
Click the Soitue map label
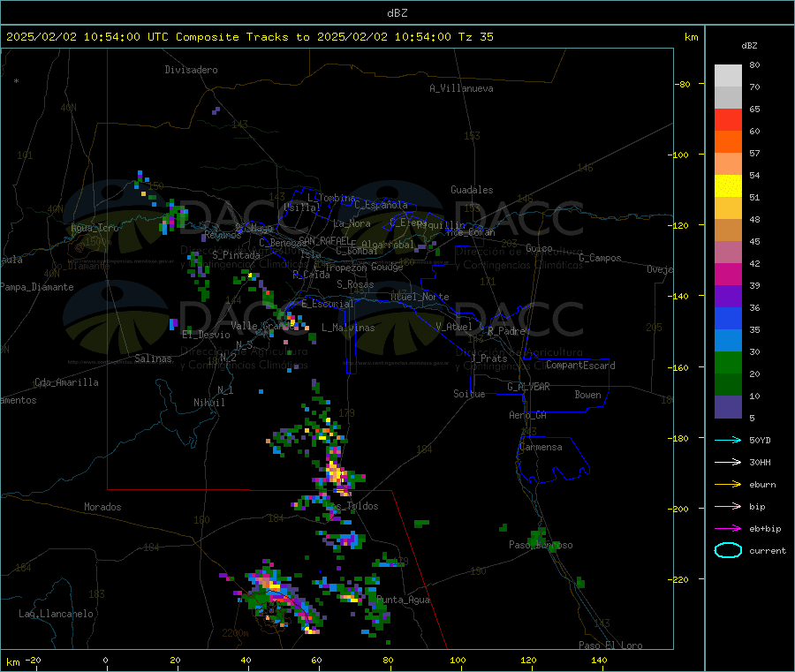click(x=469, y=394)
